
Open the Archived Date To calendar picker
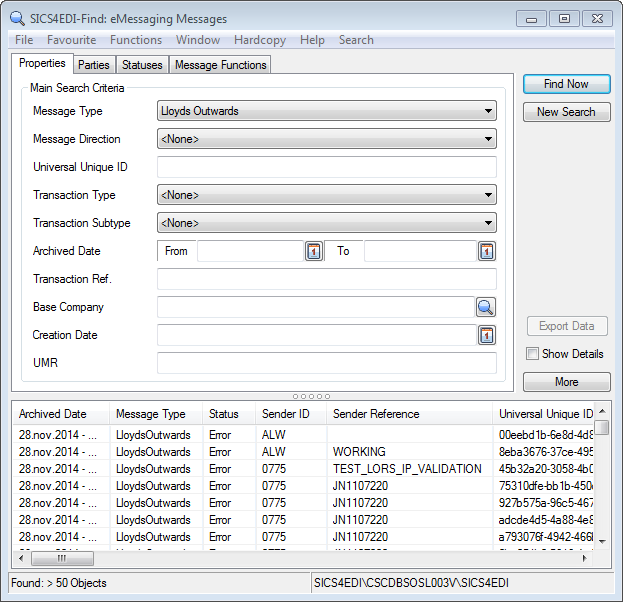pyautogui.click(x=487, y=251)
